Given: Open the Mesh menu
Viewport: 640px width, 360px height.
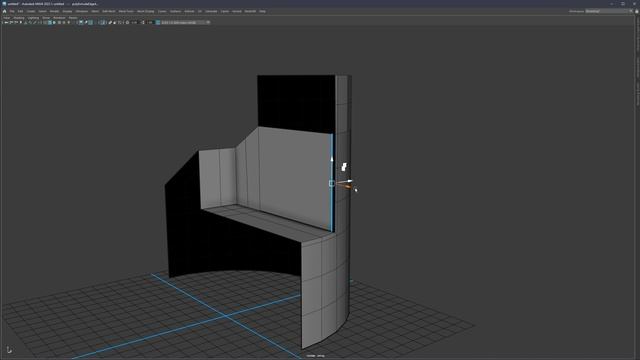Looking at the screenshot, I should click(95, 11).
